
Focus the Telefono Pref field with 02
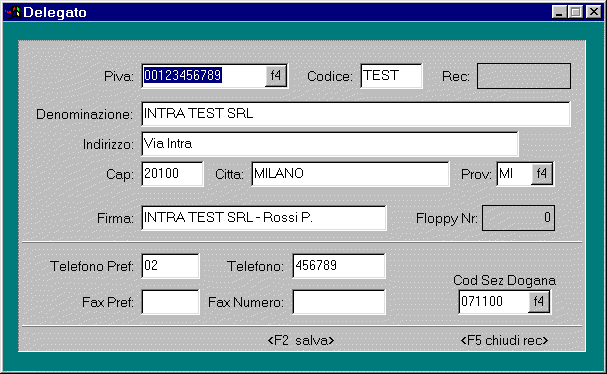170,266
